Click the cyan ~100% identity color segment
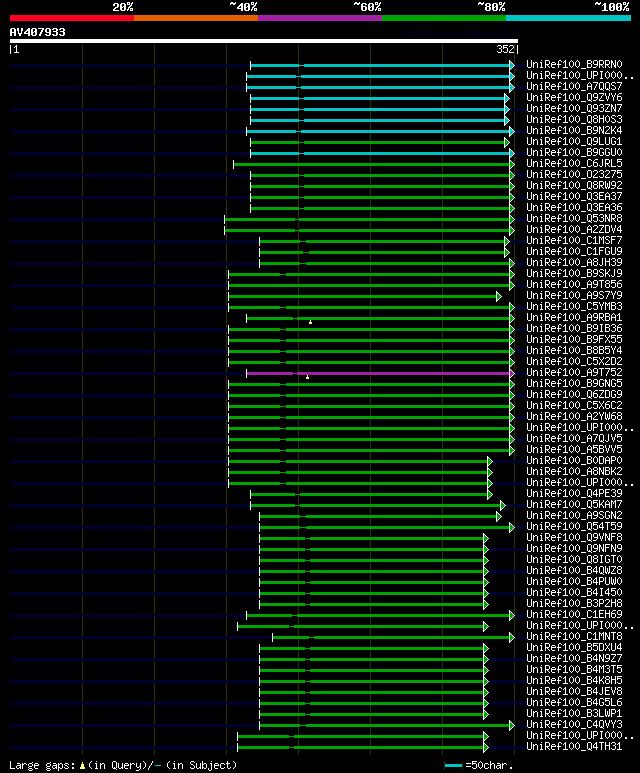Image resolution: width=640 pixels, height=773 pixels. coord(569,18)
